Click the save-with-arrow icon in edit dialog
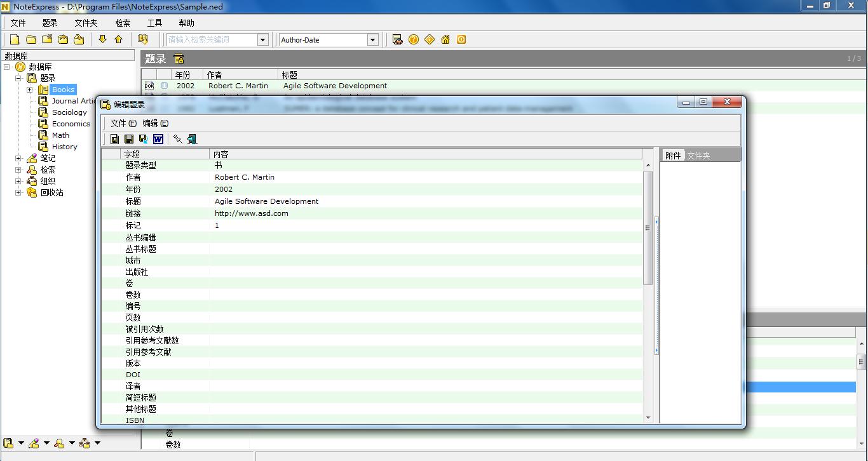The image size is (868, 461). 143,139
